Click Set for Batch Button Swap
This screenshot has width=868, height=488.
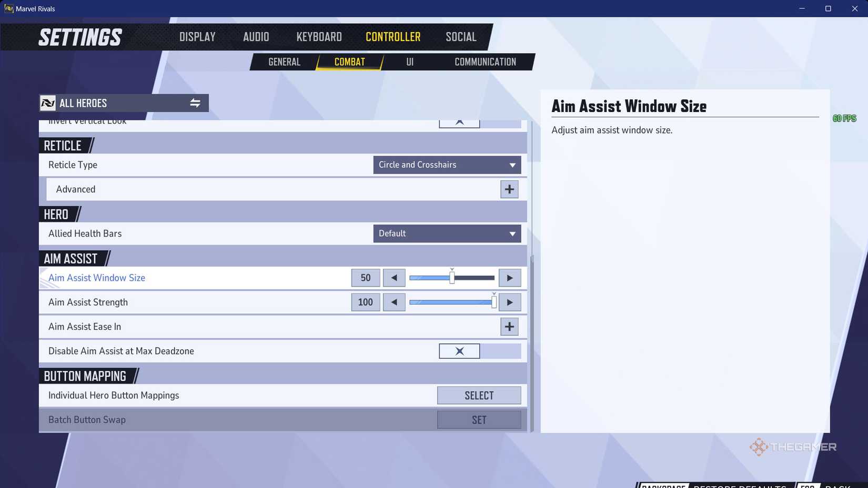click(x=479, y=420)
